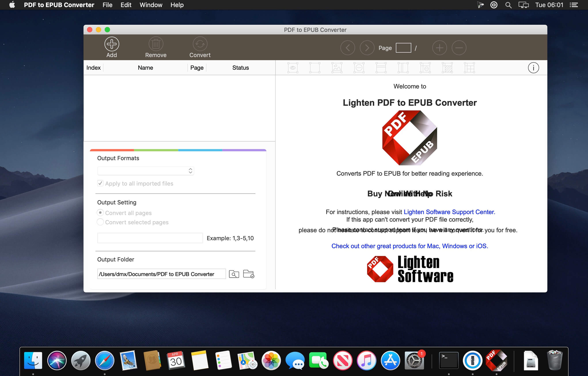Open the File menu
Image resolution: width=588 pixels, height=376 pixels.
click(x=107, y=5)
